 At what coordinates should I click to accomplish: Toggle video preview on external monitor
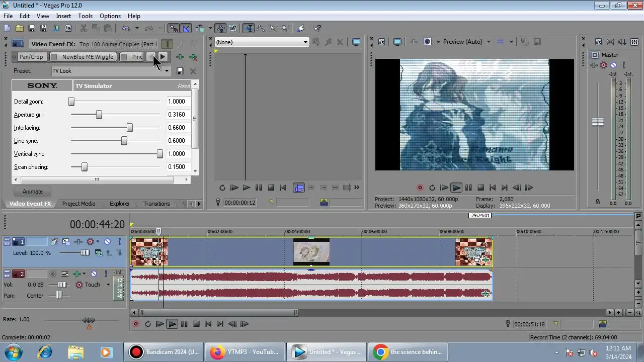click(x=397, y=42)
